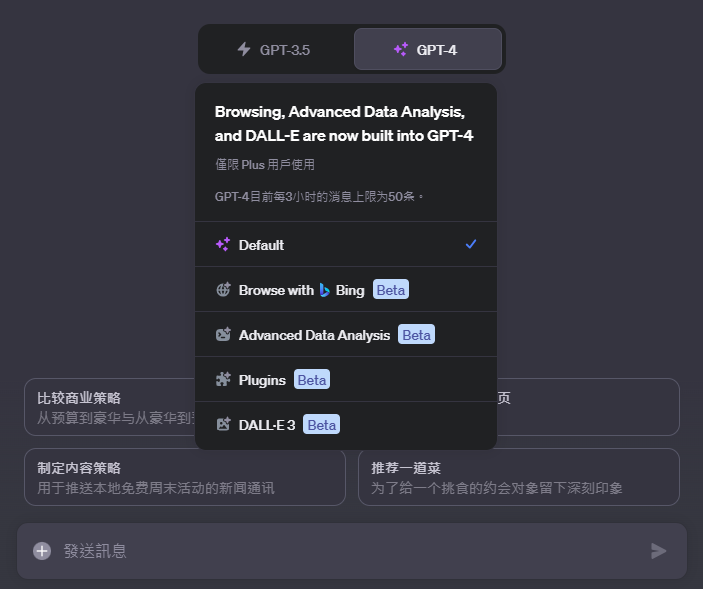Click the 僅限 Plus 用戶使用 text
The width and height of the screenshot is (703, 589).
265,165
